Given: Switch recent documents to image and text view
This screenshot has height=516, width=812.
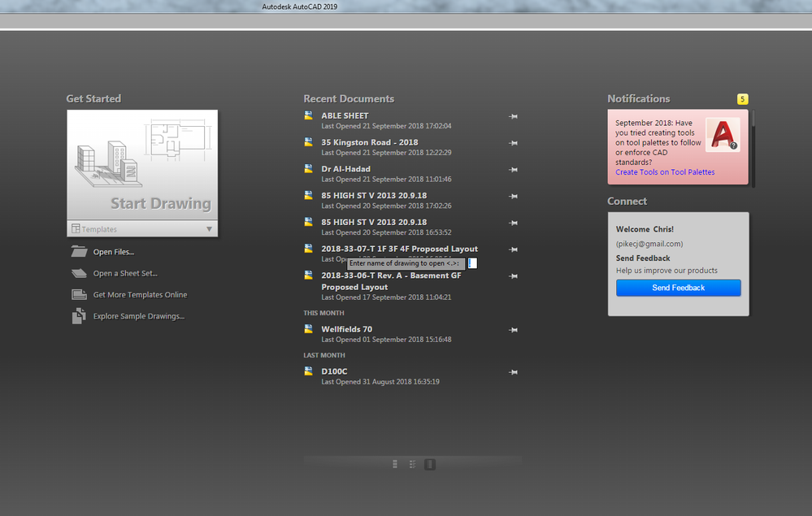Looking at the screenshot, I should coord(412,464).
